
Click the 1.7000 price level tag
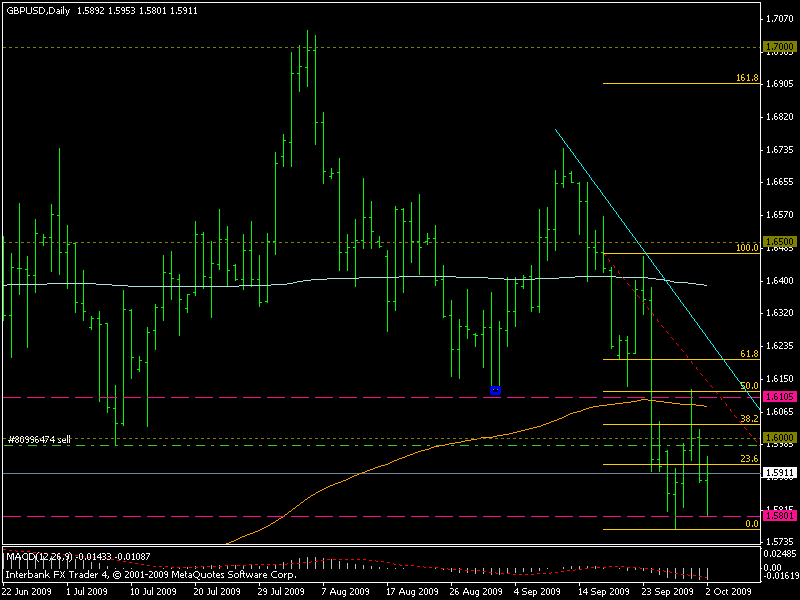click(777, 47)
